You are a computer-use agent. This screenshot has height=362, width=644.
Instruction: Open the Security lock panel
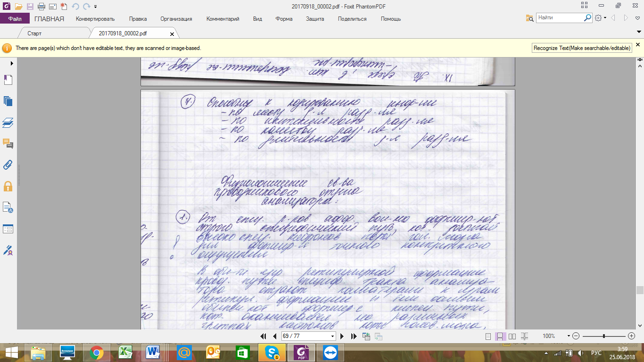click(8, 186)
